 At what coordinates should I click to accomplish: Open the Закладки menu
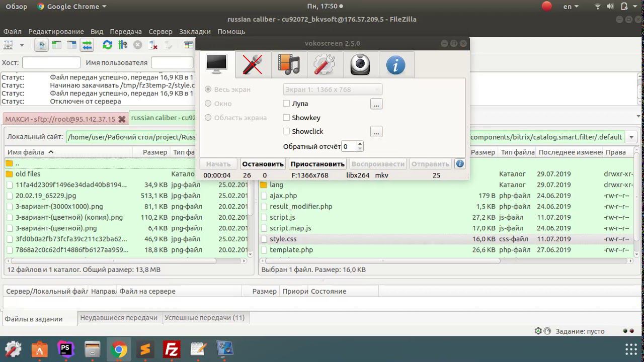pyautogui.click(x=195, y=32)
